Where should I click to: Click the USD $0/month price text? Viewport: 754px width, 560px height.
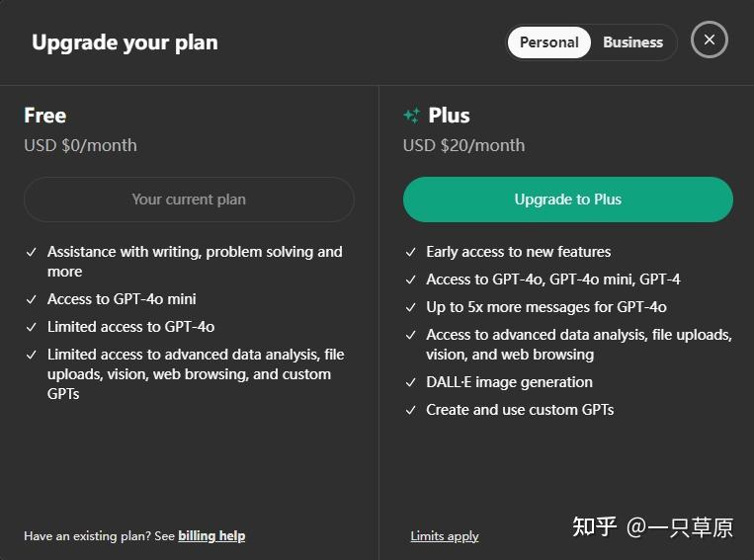point(80,145)
